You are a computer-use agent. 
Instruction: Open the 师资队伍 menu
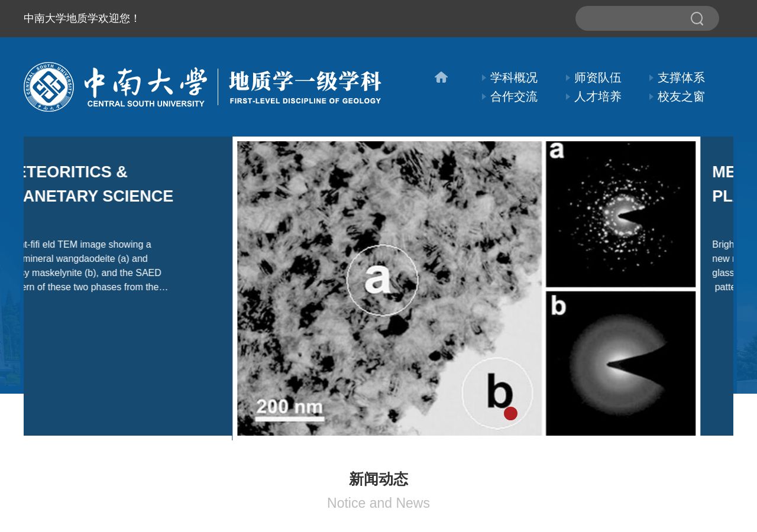[598, 77]
